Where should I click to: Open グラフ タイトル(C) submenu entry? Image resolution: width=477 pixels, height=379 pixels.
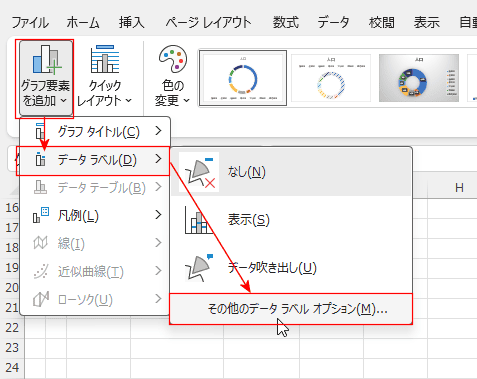pyautogui.click(x=95, y=132)
